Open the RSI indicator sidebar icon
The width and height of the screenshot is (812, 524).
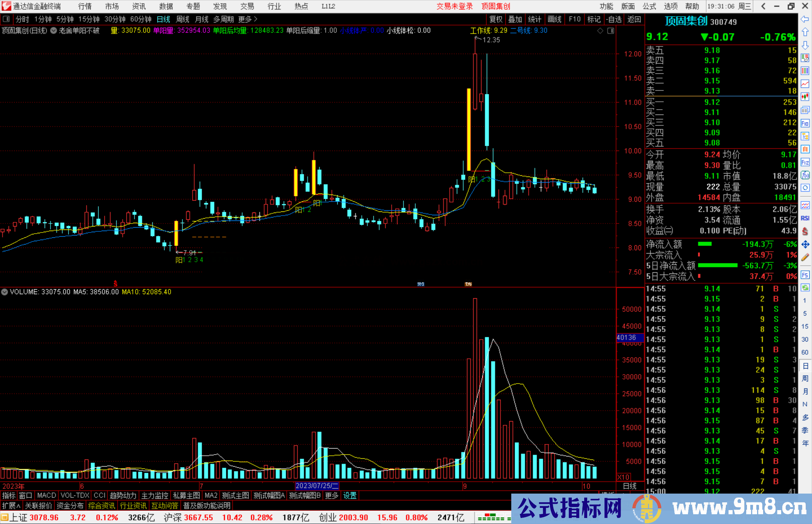pyautogui.click(x=805, y=218)
